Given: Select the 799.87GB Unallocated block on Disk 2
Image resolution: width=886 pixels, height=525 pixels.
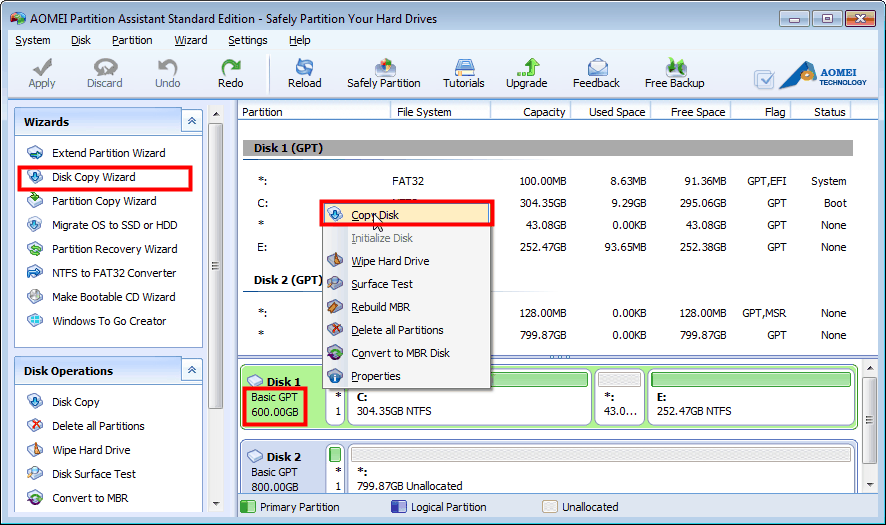Looking at the screenshot, I should pos(601,469).
